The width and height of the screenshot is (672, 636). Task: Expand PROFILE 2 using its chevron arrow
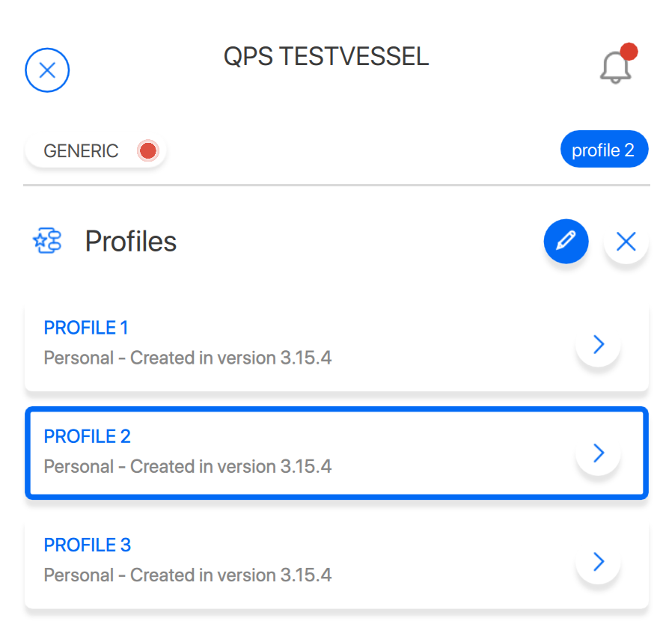[598, 453]
